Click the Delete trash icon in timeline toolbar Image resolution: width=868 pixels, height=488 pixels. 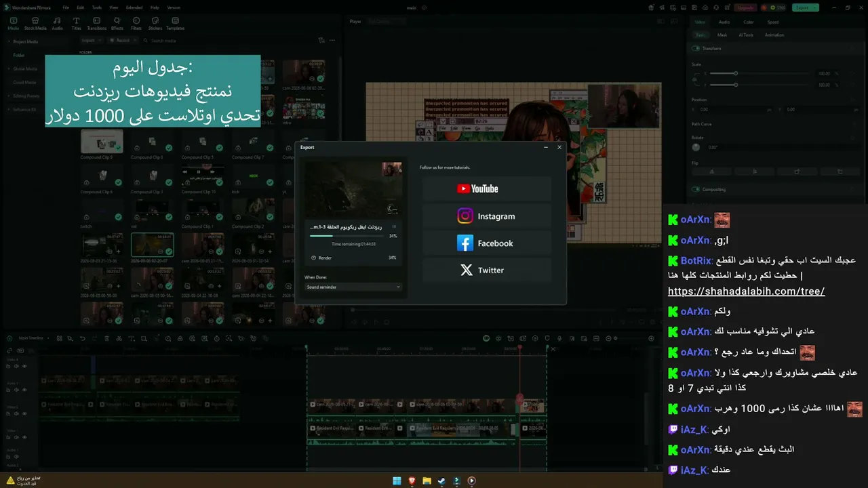[106, 338]
